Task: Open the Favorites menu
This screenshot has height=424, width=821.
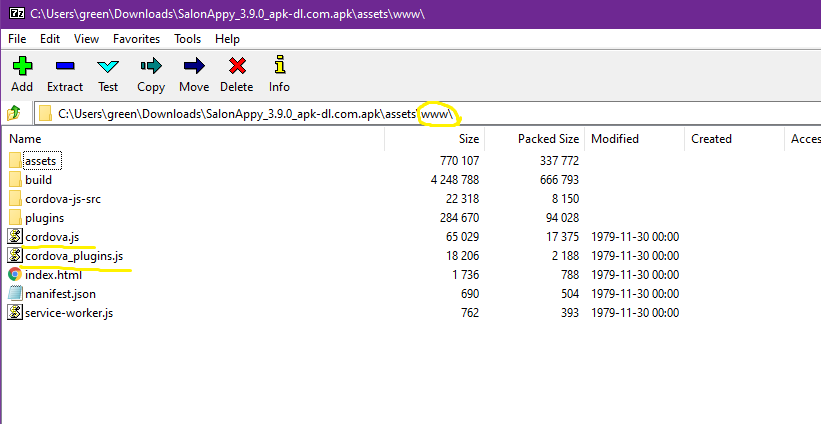Action: pos(136,39)
